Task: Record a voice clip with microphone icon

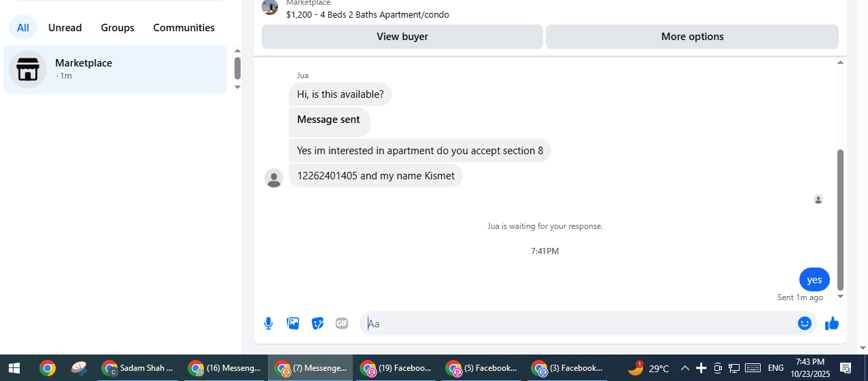Action: click(x=268, y=323)
